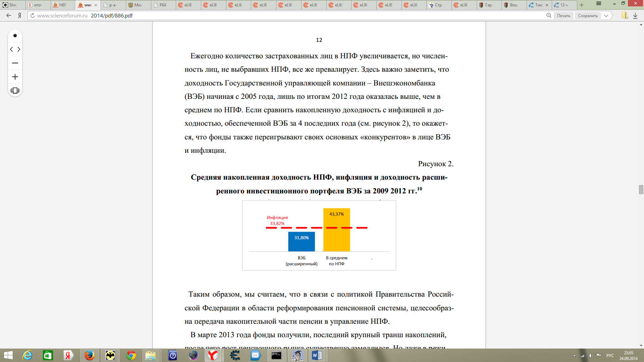Open the zoom magnifier in address bar
Screen dimensions: 644x362
click(x=549, y=15)
